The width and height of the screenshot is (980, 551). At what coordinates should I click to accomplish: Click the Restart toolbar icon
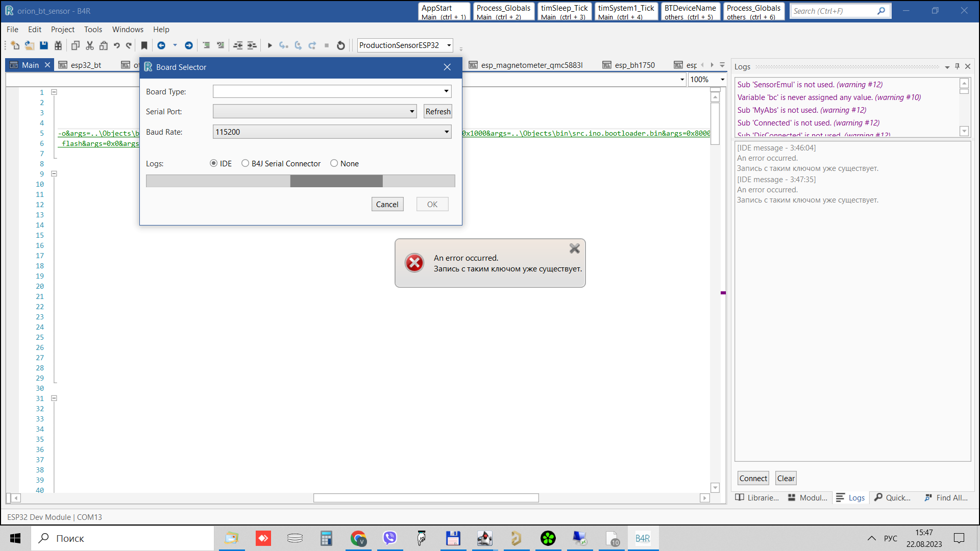coord(341,45)
